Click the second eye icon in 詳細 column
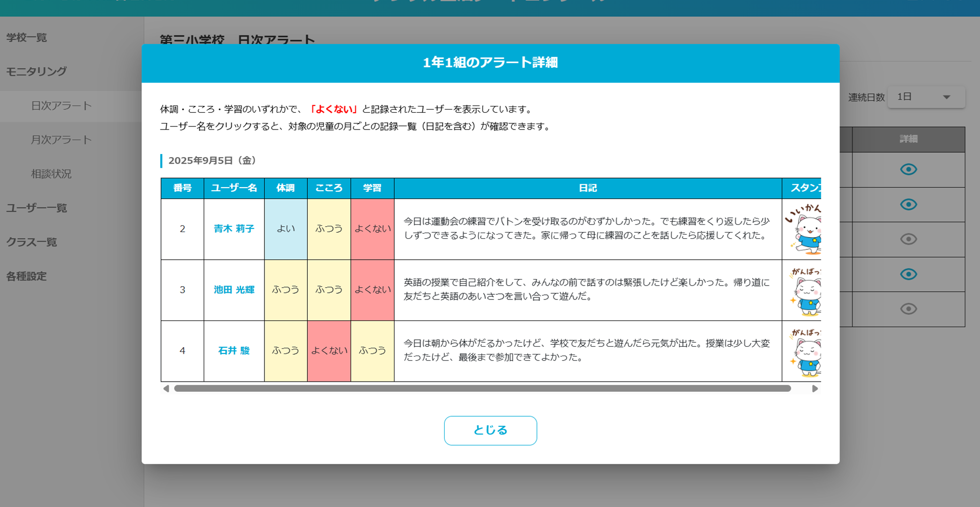This screenshot has width=980, height=507. pyautogui.click(x=908, y=205)
